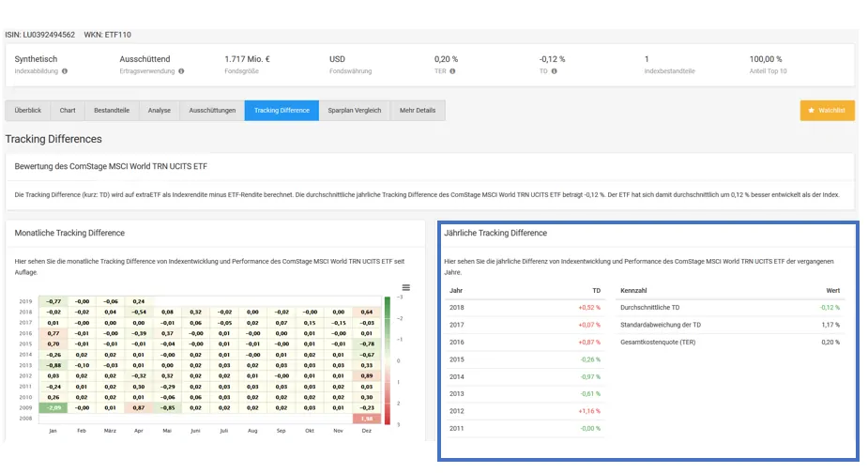Viewport: 868px width, 473px height.
Task: Click the ISIN LU0392494562 text
Action: point(39,35)
